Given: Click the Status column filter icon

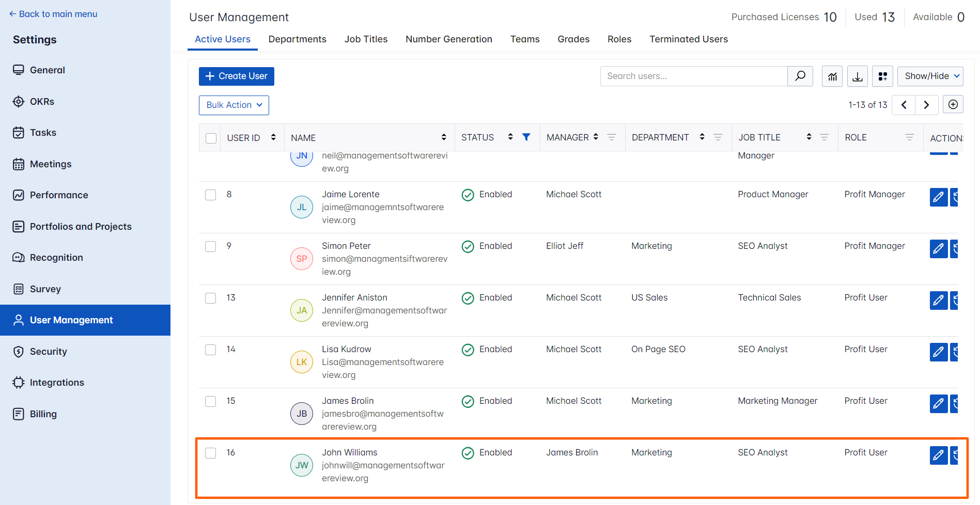Looking at the screenshot, I should [526, 137].
